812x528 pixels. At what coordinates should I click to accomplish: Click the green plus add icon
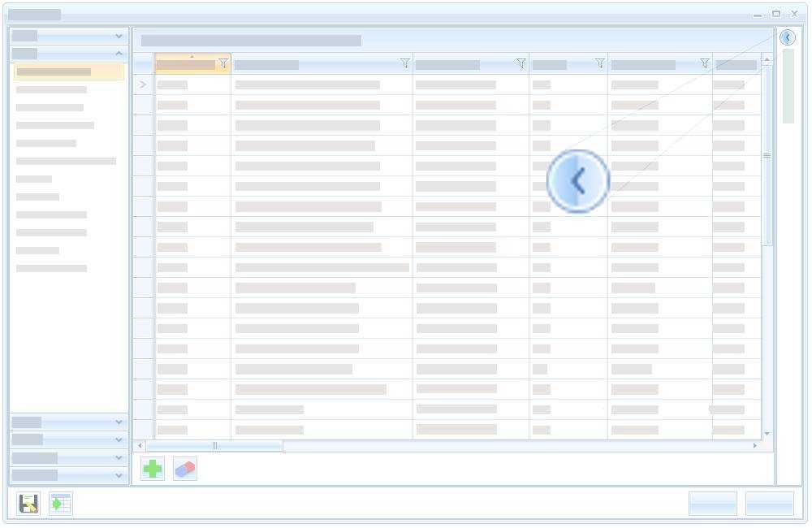click(x=153, y=469)
